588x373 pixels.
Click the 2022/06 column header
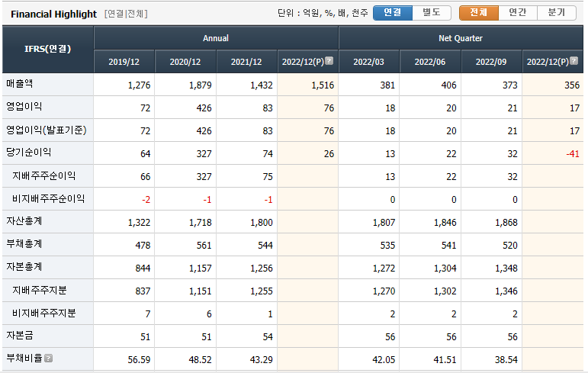(430, 62)
